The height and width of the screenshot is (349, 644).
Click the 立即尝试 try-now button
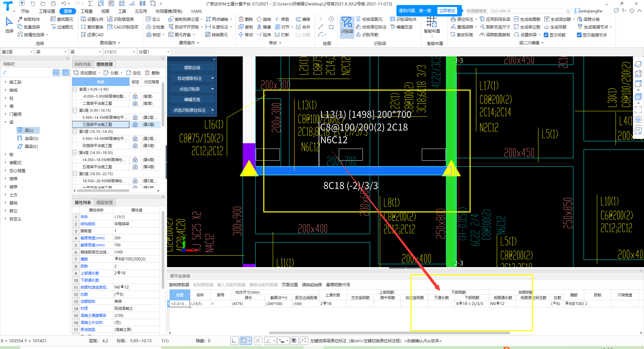pos(447,11)
